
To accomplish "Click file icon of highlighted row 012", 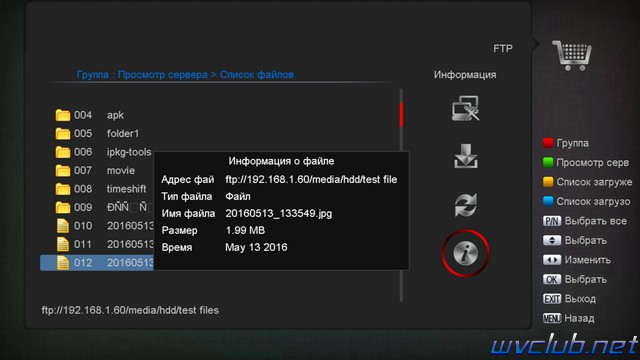I will 63,263.
